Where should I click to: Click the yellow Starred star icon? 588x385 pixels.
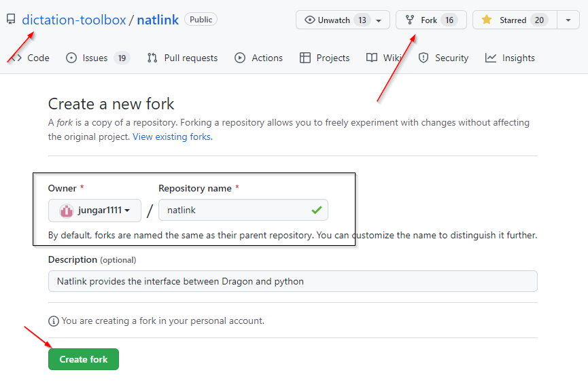(487, 20)
